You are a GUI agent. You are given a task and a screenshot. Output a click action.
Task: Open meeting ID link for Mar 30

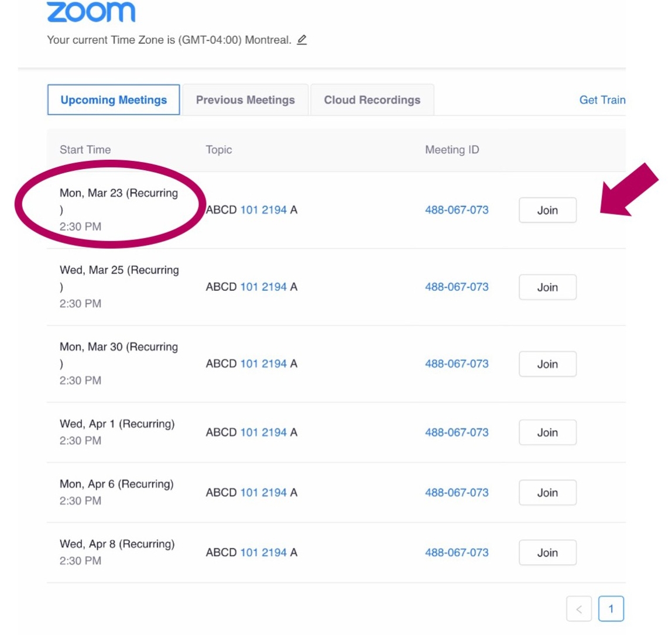pyautogui.click(x=457, y=363)
